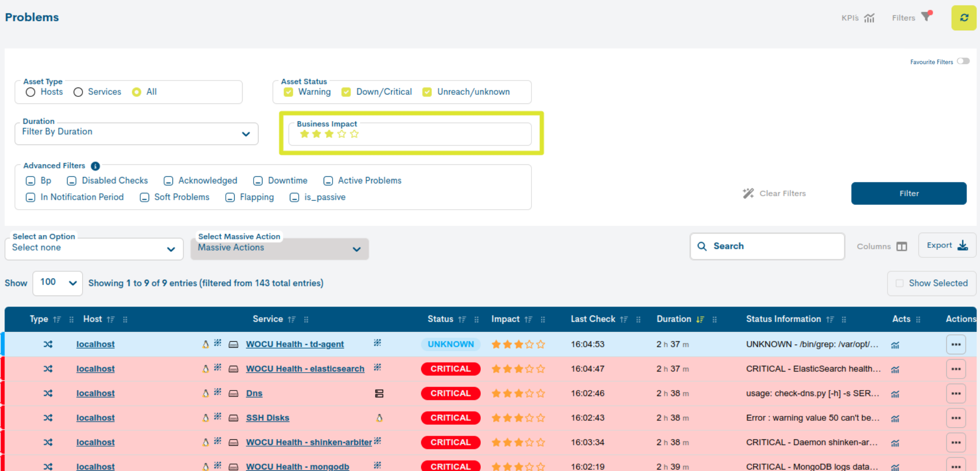Select the All asset type radio
The height and width of the screenshot is (471, 980).
[x=137, y=92]
